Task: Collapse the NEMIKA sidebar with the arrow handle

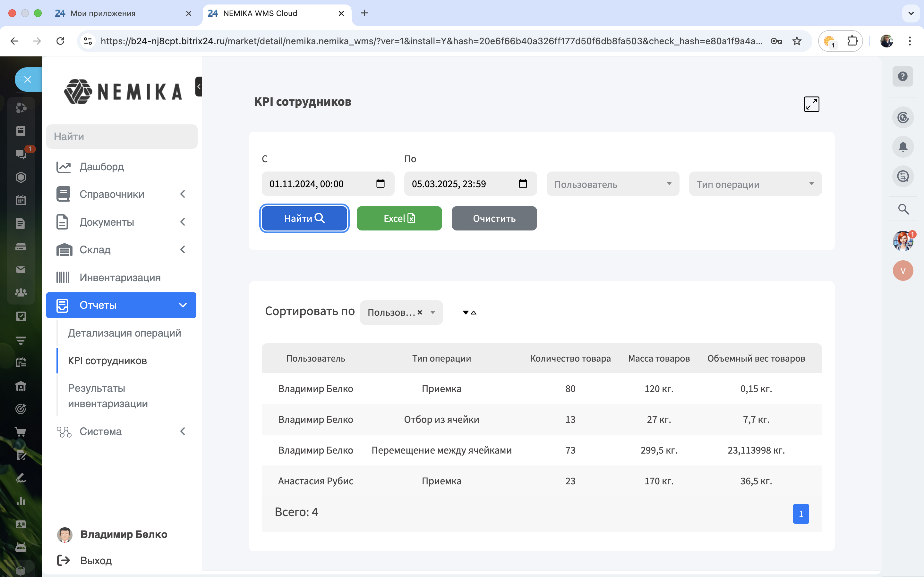Action: point(199,87)
